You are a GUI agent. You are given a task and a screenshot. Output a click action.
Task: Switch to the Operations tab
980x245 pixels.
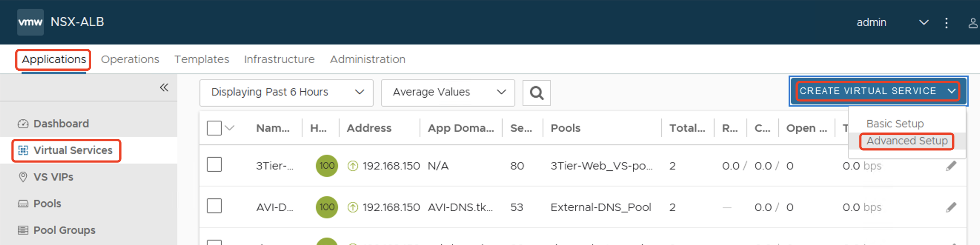coord(130,59)
